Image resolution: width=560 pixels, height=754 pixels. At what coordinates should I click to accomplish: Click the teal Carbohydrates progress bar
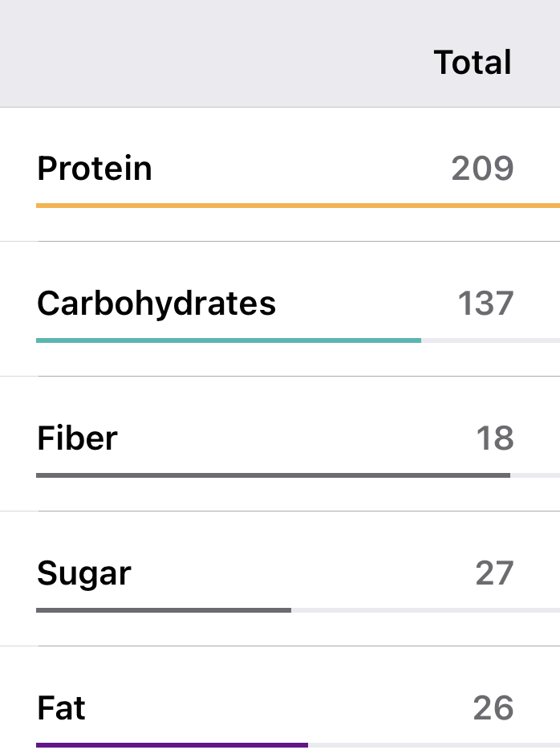(x=229, y=340)
